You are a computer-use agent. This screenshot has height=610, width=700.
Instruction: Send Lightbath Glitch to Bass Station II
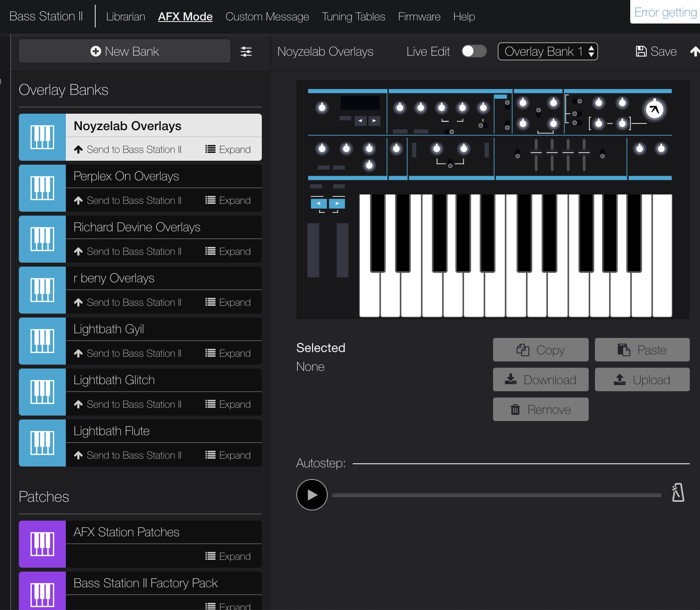pyautogui.click(x=128, y=404)
